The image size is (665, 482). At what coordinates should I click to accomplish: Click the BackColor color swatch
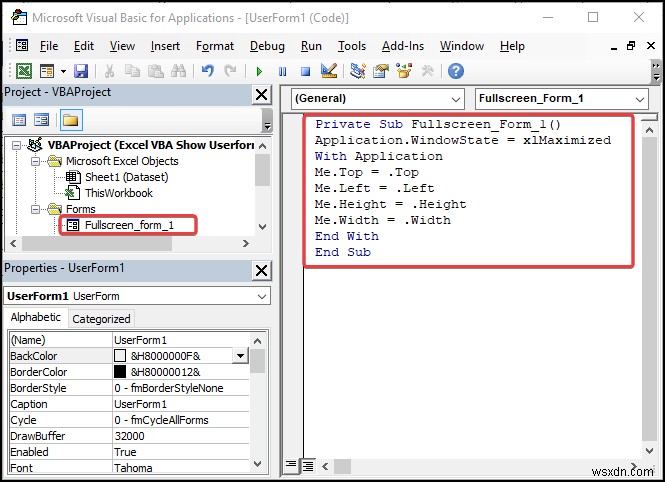(120, 356)
